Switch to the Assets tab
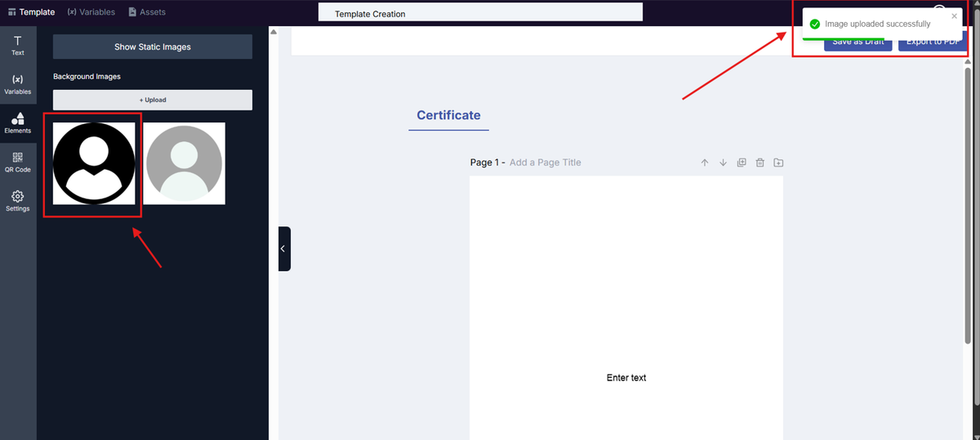980x440 pixels. point(147,12)
